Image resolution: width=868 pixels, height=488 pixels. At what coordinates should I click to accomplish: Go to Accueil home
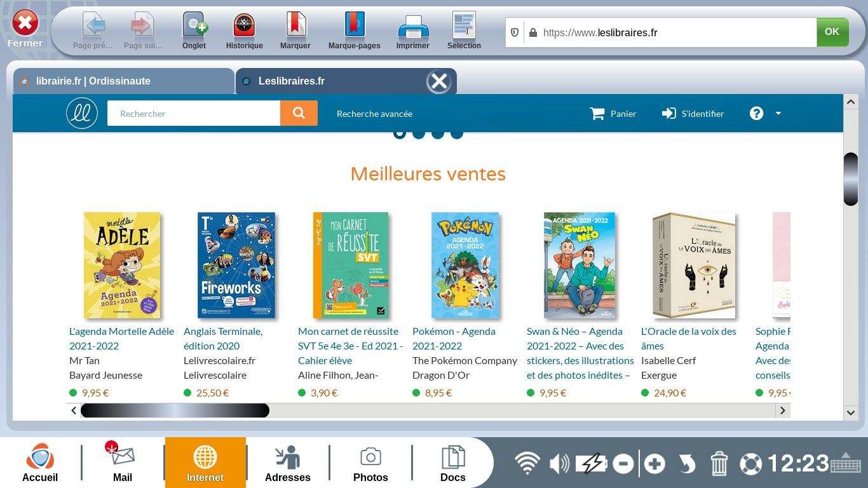pos(40,463)
